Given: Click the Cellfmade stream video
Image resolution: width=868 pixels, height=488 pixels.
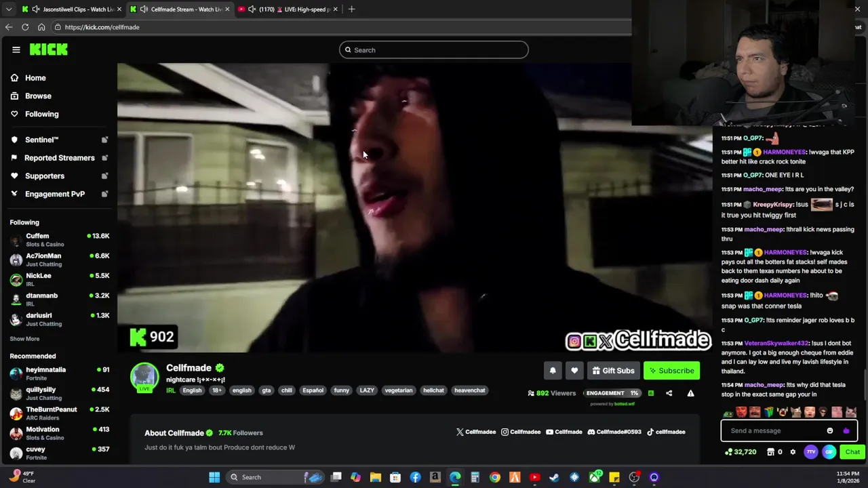Looking at the screenshot, I should 415,208.
